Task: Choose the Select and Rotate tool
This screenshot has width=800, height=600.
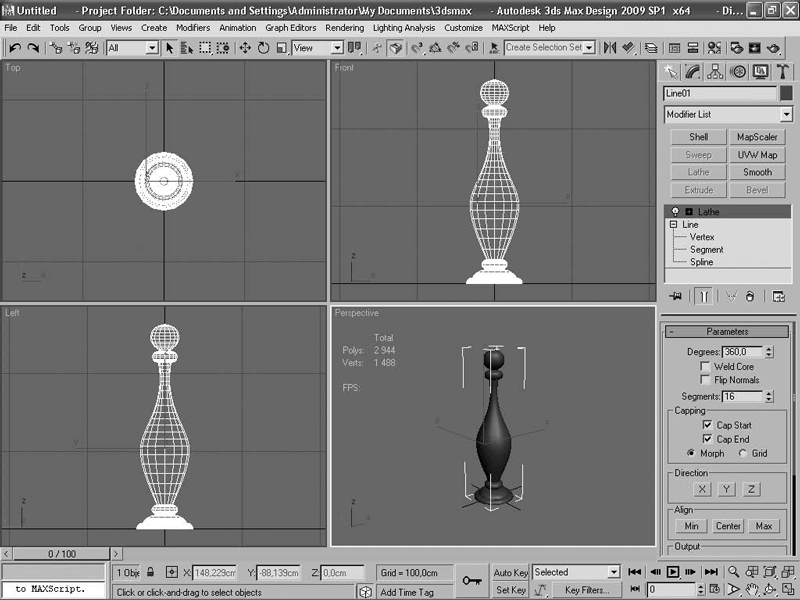Action: click(x=263, y=48)
